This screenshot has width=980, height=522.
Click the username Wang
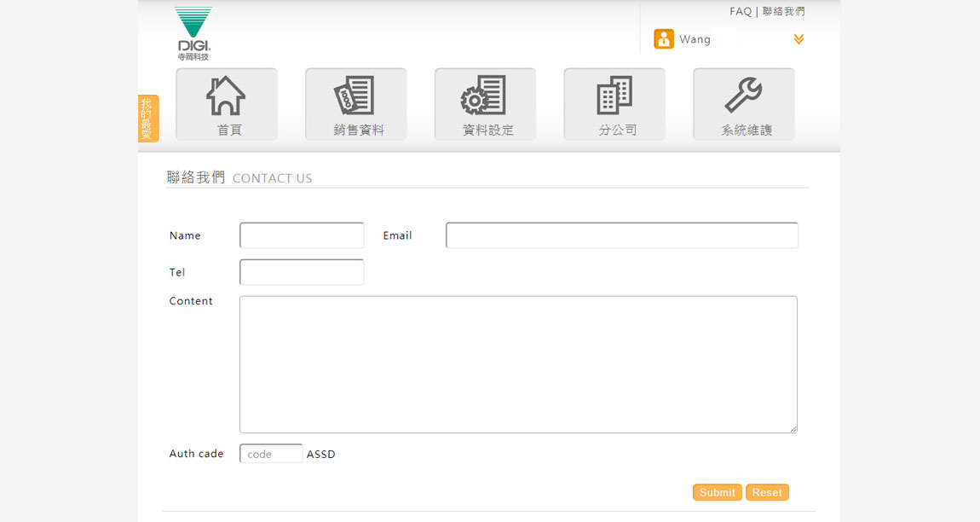click(x=695, y=39)
